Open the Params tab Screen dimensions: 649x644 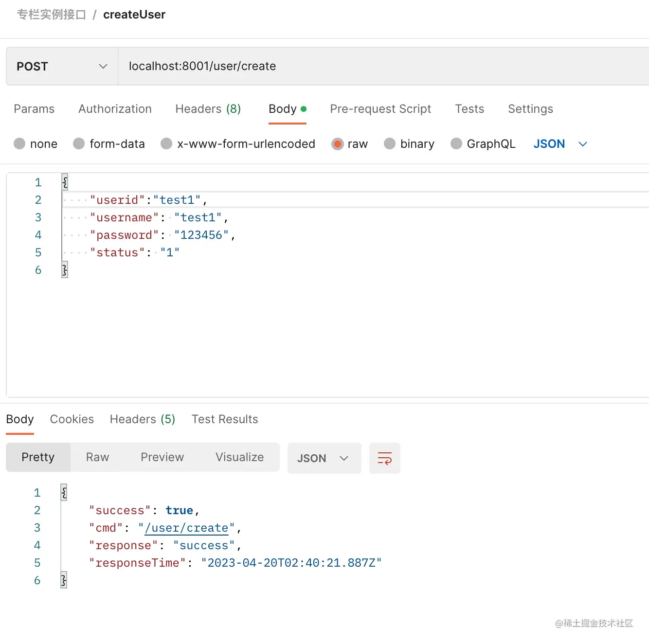click(34, 109)
